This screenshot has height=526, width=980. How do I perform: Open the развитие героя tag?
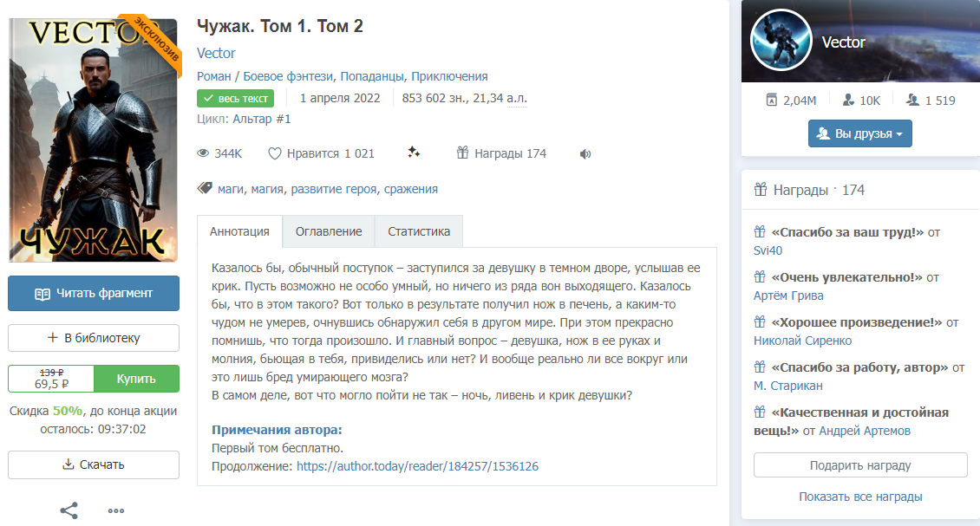(334, 189)
